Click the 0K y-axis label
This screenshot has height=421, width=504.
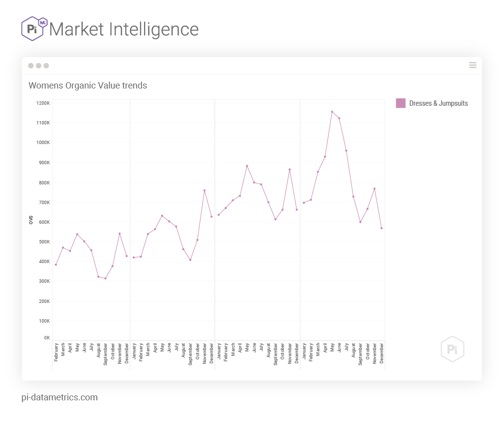[47, 338]
